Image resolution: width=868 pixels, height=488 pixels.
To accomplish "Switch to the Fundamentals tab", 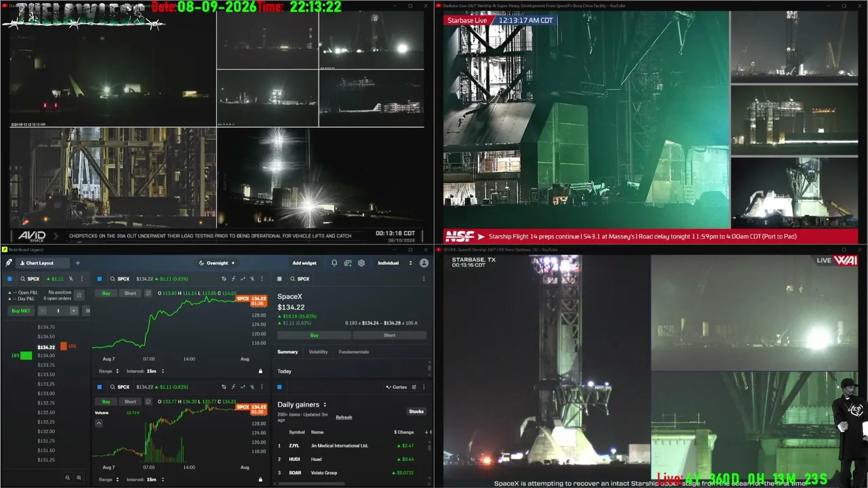I will 354,352.
